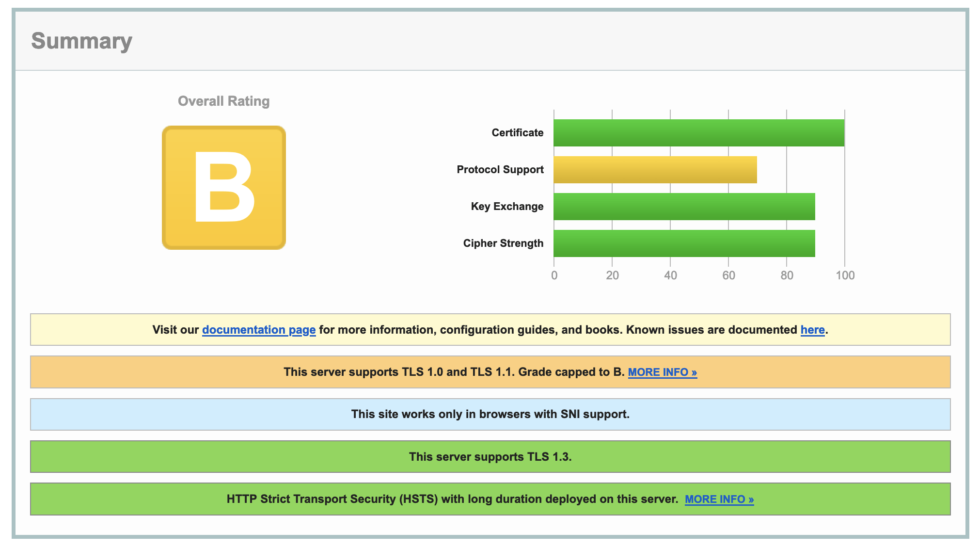Click the 100 axis label on chart
Viewport: 980px width, 548px height.
pos(845,275)
